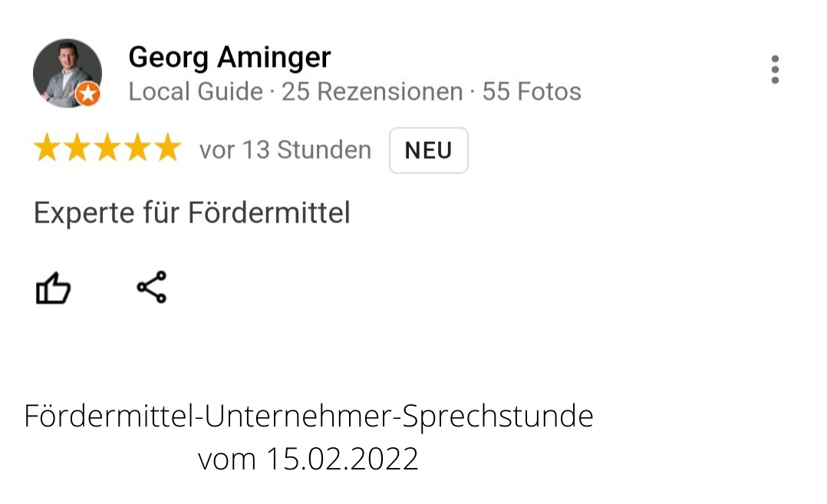Viewport: 827px width, 504px height.
Task: Select the review text Experte für Fördermittel
Action: (x=192, y=213)
